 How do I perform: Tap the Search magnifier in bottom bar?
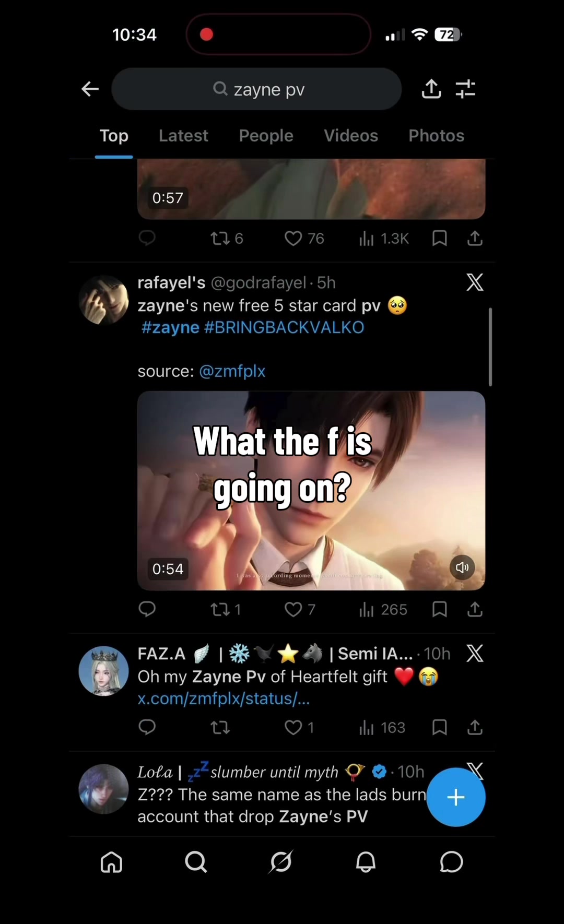[196, 862]
